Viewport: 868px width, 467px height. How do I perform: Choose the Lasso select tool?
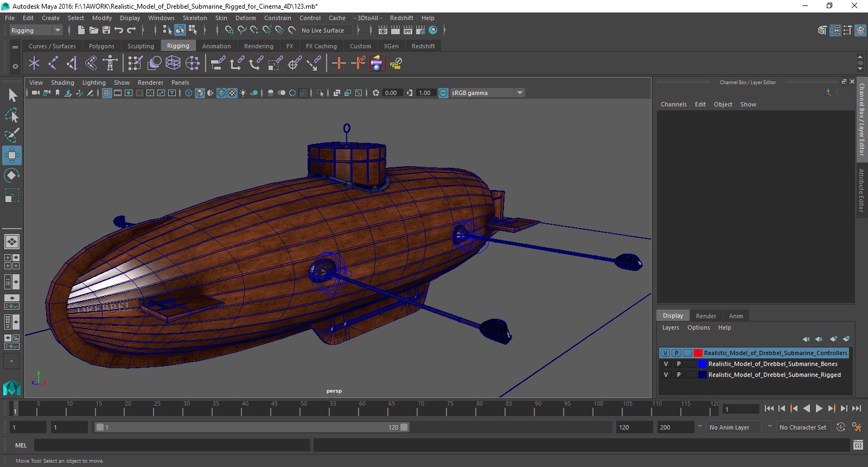click(12, 115)
